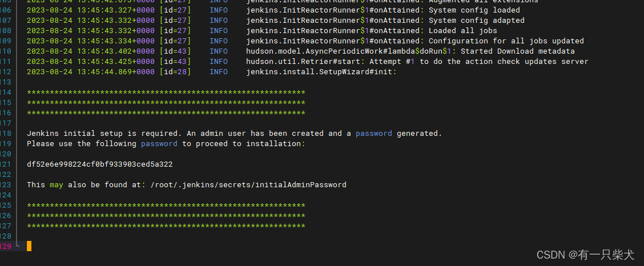Click the [id=28] thread identifier

pos(175,72)
